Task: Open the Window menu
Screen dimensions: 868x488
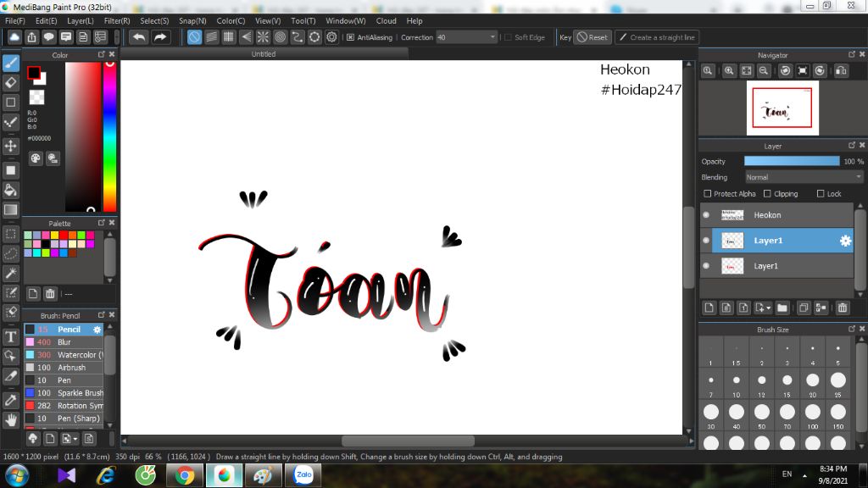Action: tap(346, 20)
